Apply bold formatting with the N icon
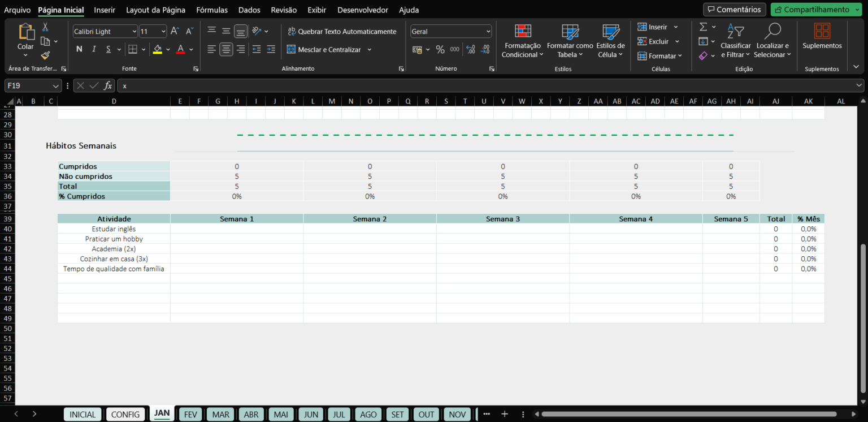 click(79, 49)
